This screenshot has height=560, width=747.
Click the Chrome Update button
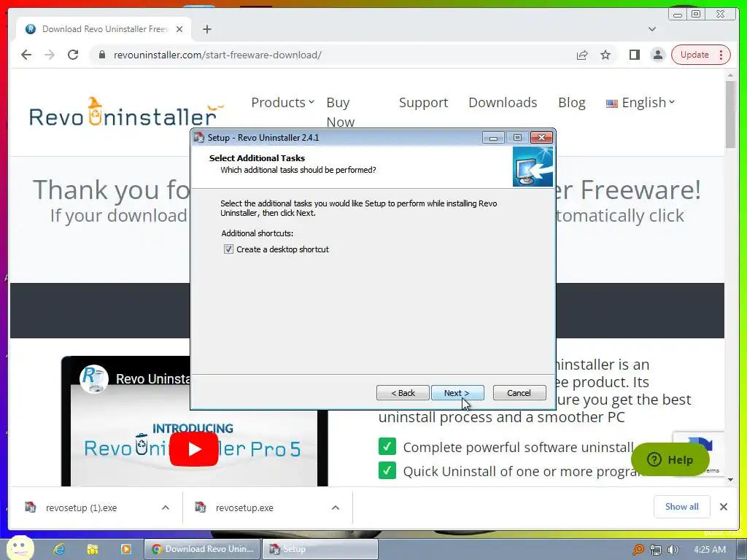coord(694,55)
